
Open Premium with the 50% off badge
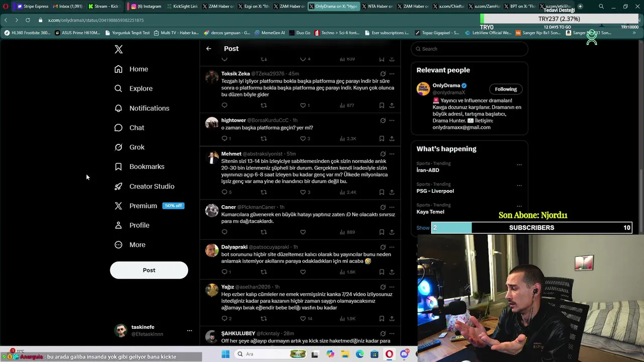[x=149, y=206]
